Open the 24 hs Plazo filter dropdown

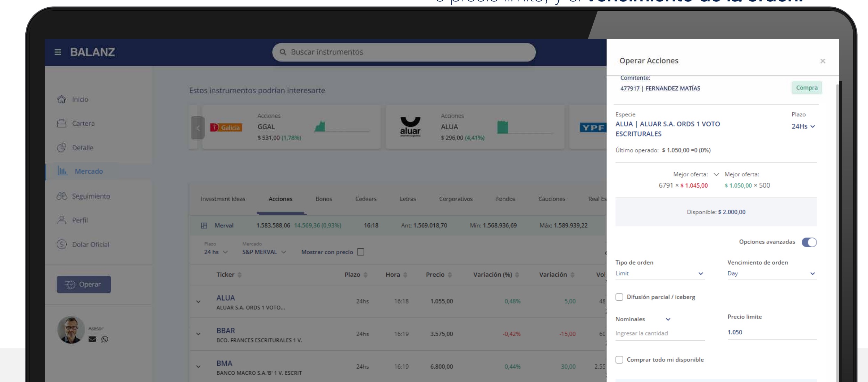[216, 252]
